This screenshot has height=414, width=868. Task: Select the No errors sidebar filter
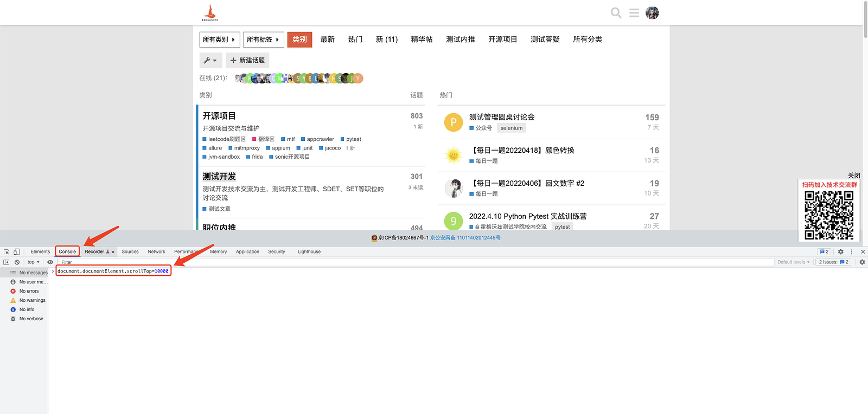pyautogui.click(x=24, y=291)
